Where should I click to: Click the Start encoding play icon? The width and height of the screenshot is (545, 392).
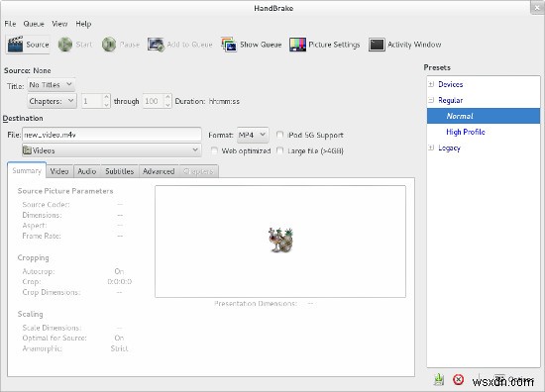coord(65,45)
